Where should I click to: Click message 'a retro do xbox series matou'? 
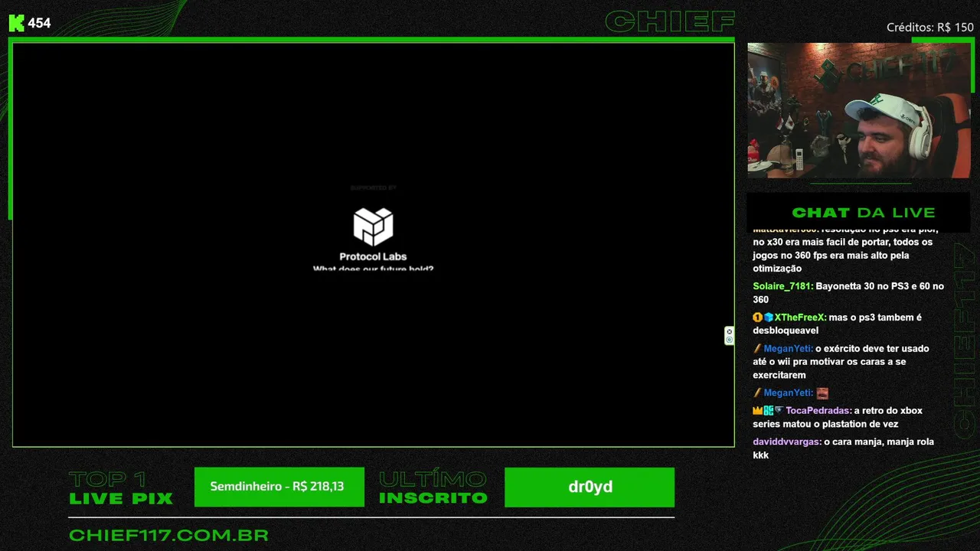point(838,417)
